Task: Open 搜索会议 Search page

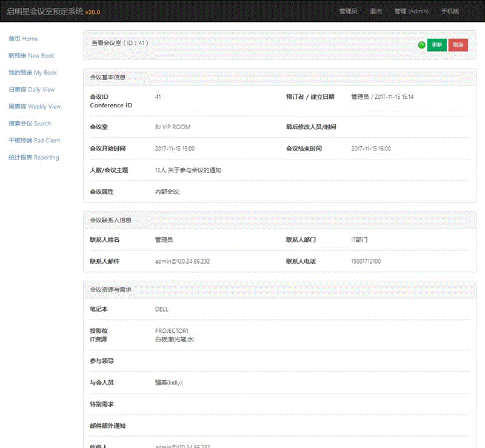Action: [30, 124]
